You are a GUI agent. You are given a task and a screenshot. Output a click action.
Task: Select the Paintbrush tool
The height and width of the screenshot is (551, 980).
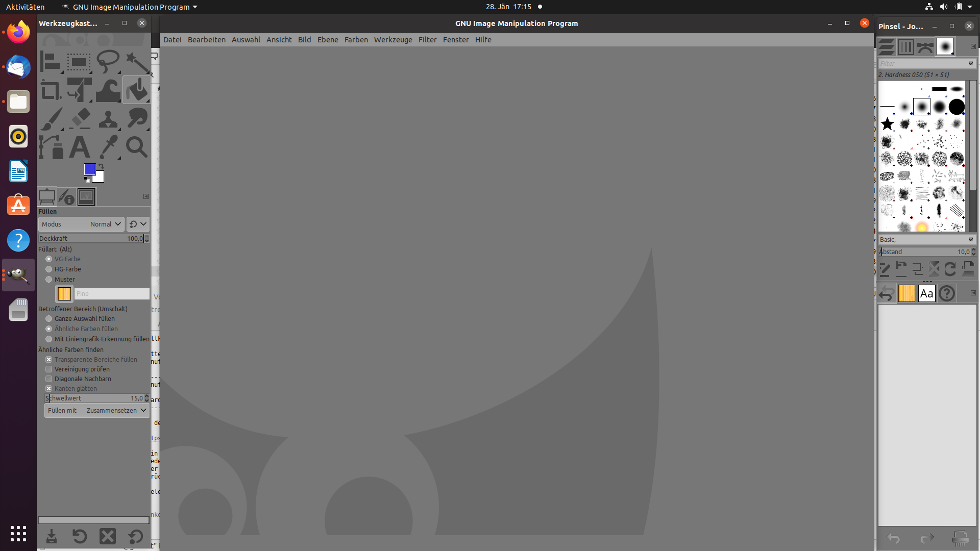[51, 119]
